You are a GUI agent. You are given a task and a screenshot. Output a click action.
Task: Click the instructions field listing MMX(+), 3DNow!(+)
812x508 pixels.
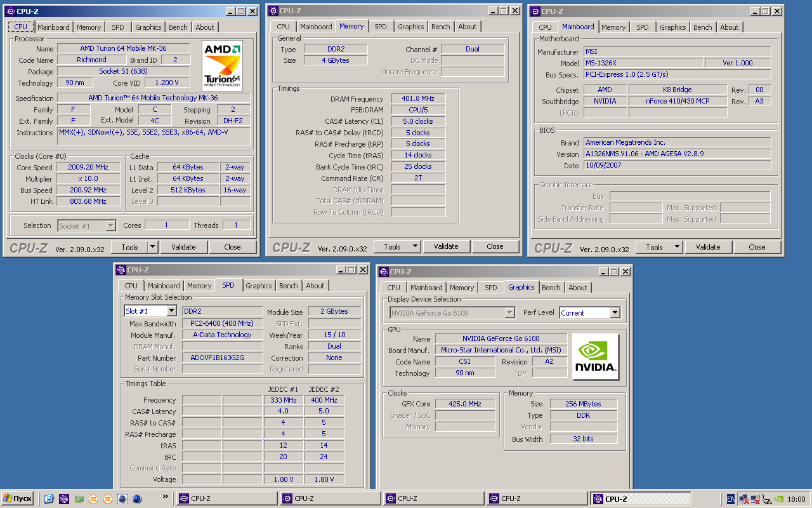(154, 137)
